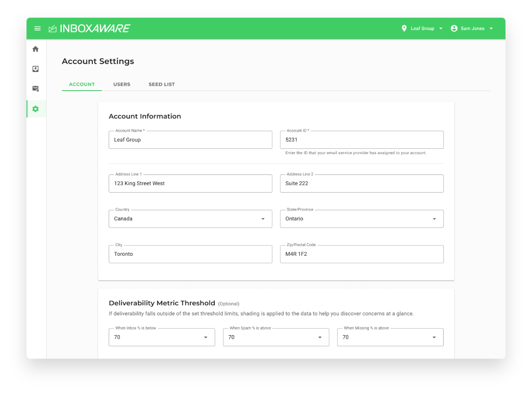Open the mail settings sidebar icon
Viewport: 532px width, 394px height.
coord(36,89)
